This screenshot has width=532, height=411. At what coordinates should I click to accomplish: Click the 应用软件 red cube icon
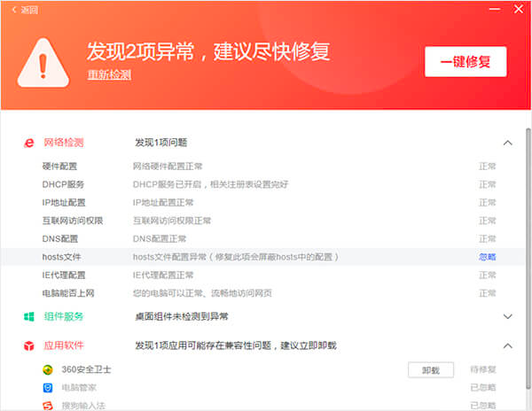click(29, 346)
